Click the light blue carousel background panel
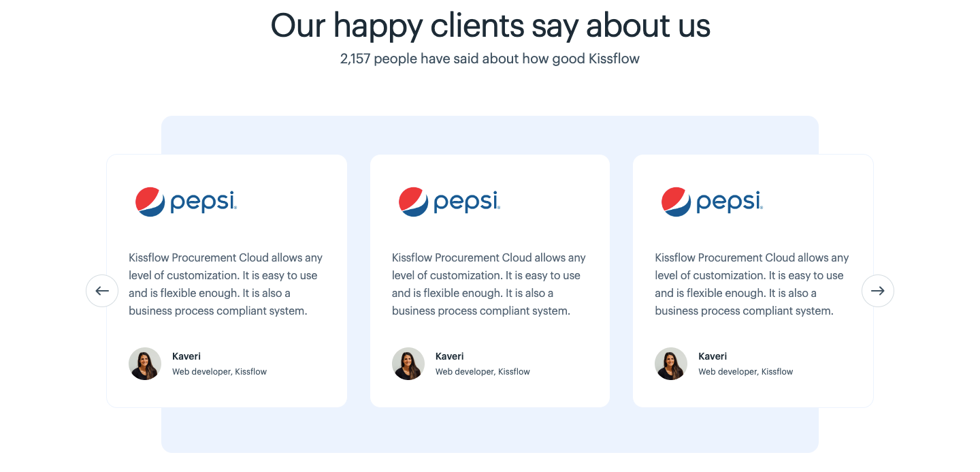Viewport: 980px width, 472px height. pyautogui.click(x=490, y=430)
